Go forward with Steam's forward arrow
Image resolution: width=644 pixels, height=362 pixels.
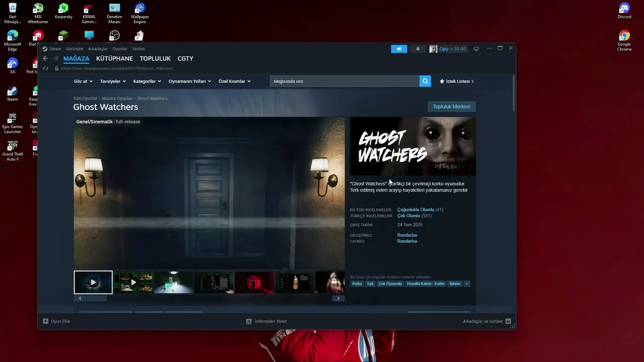[x=56, y=59]
